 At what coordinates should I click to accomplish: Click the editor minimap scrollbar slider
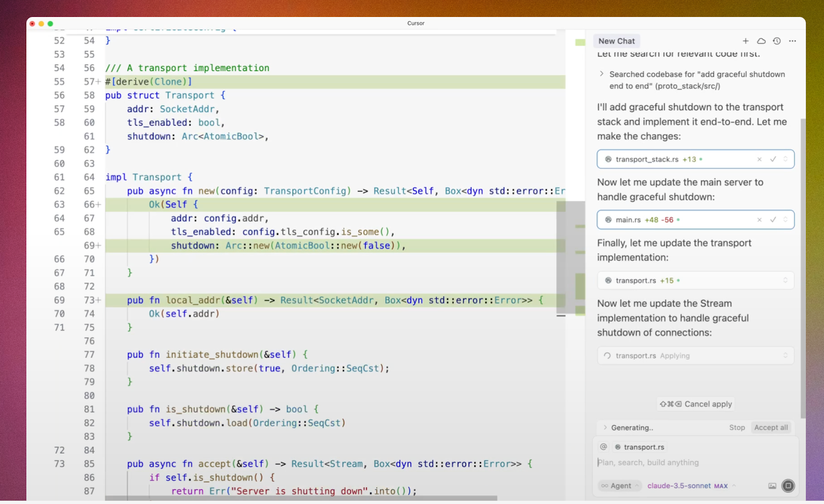tap(571, 258)
